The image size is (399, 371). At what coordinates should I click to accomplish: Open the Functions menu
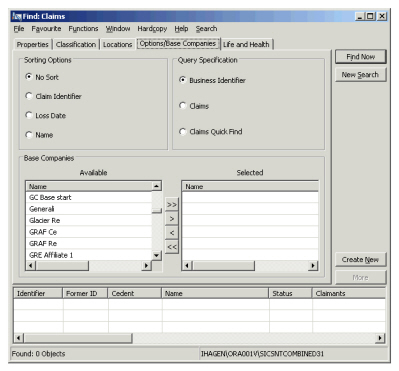pos(83,29)
